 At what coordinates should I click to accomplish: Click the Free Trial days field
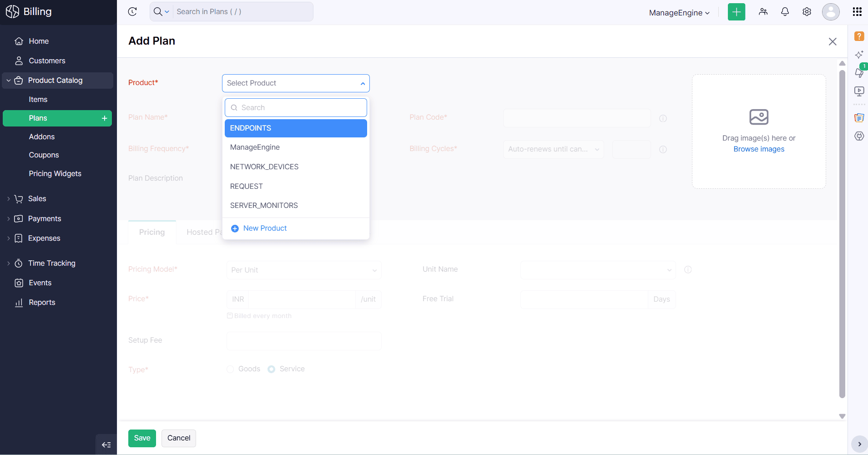point(584,299)
